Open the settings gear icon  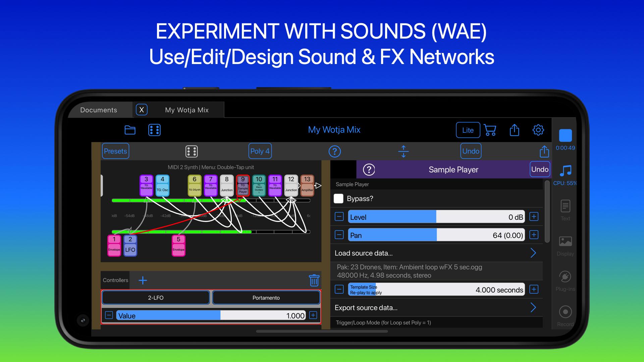coord(538,130)
